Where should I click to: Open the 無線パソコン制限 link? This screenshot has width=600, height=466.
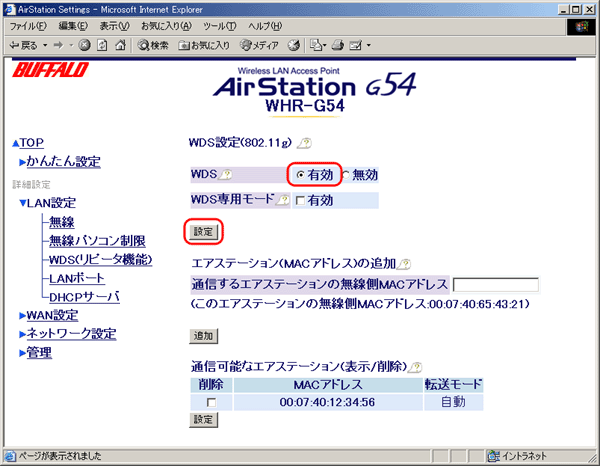(97, 241)
